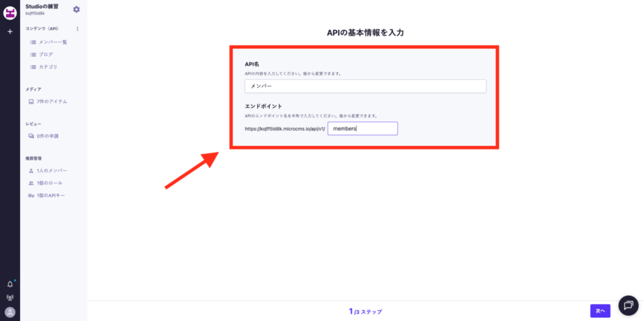
Task: Open the chat support widget
Action: (x=628, y=305)
